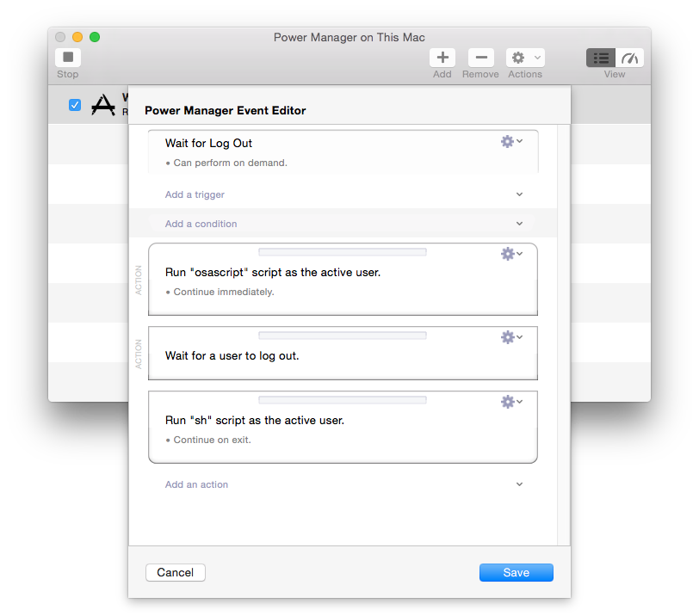Switch to gauge view icon
This screenshot has height=616, width=699.
(629, 58)
